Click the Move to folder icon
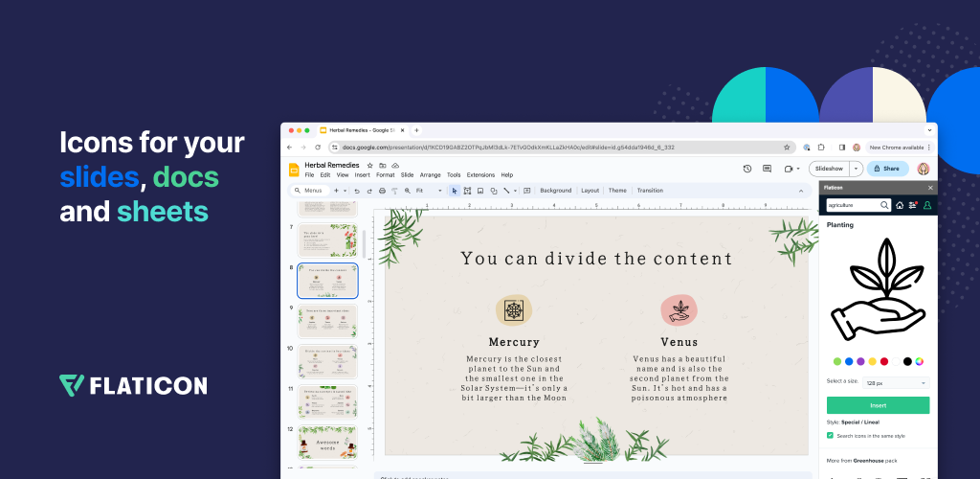980x479 pixels. point(383,165)
